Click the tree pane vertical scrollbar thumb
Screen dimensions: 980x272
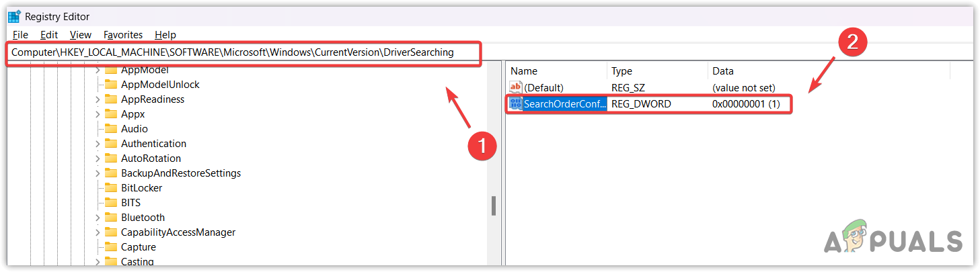pyautogui.click(x=494, y=206)
